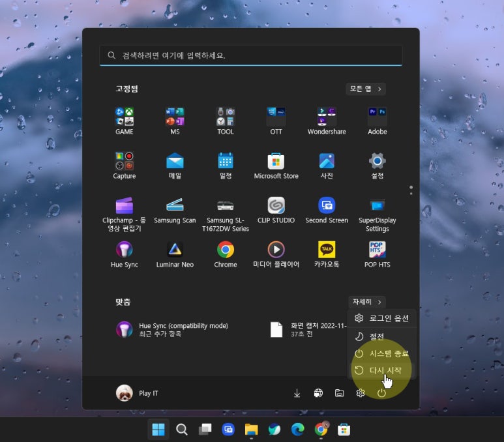This screenshot has height=442, width=504.
Task: Choose 다시 시작 (Restart)
Action: 381,370
